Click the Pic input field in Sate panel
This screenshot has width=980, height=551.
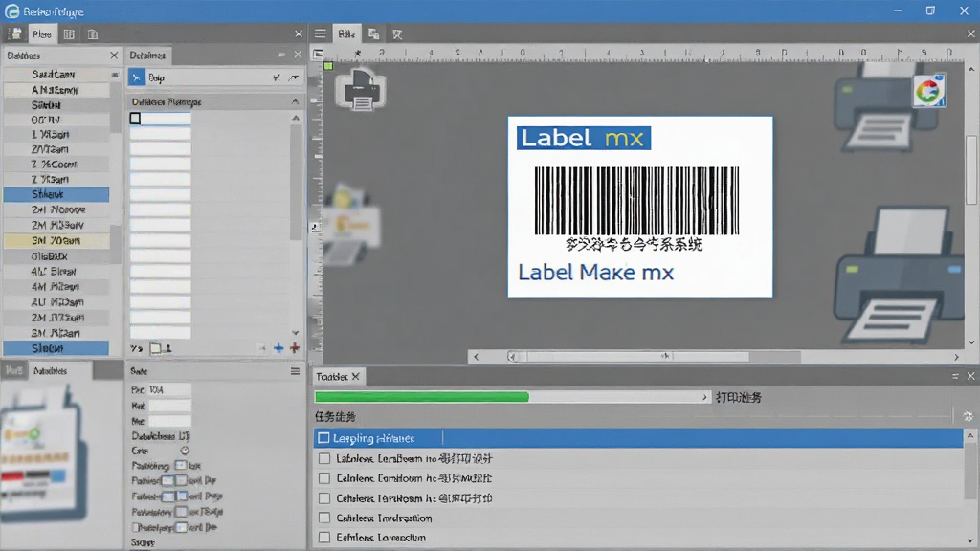click(169, 390)
